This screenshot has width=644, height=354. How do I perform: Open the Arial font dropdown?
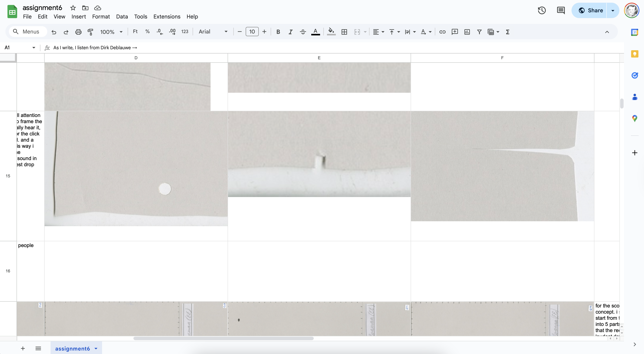(213, 32)
